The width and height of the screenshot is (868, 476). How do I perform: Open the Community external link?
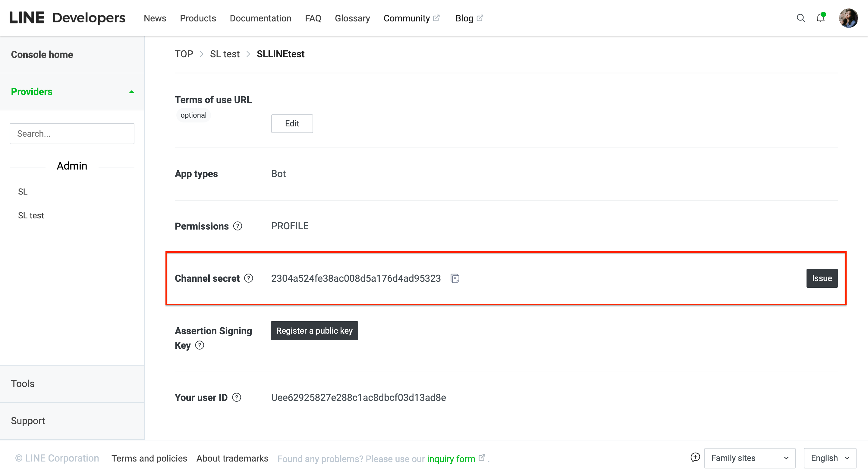(412, 18)
